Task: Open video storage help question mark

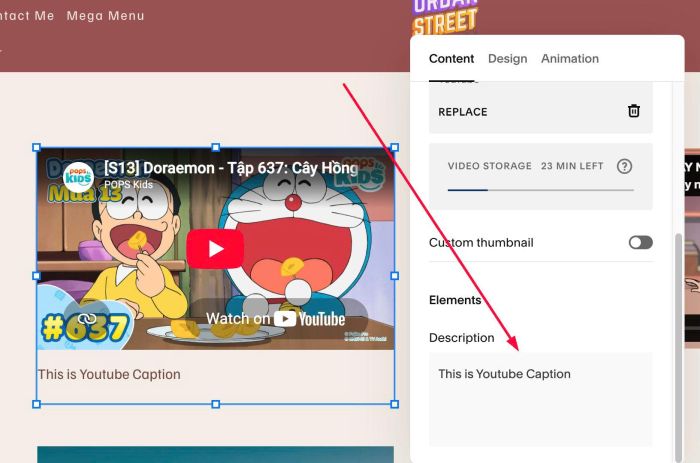Action: (624, 166)
